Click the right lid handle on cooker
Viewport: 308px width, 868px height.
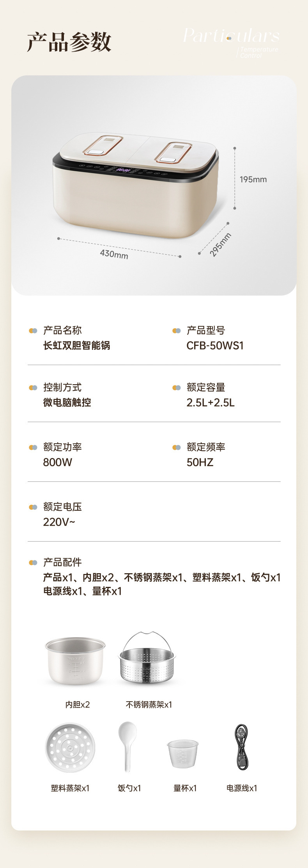pos(173,152)
